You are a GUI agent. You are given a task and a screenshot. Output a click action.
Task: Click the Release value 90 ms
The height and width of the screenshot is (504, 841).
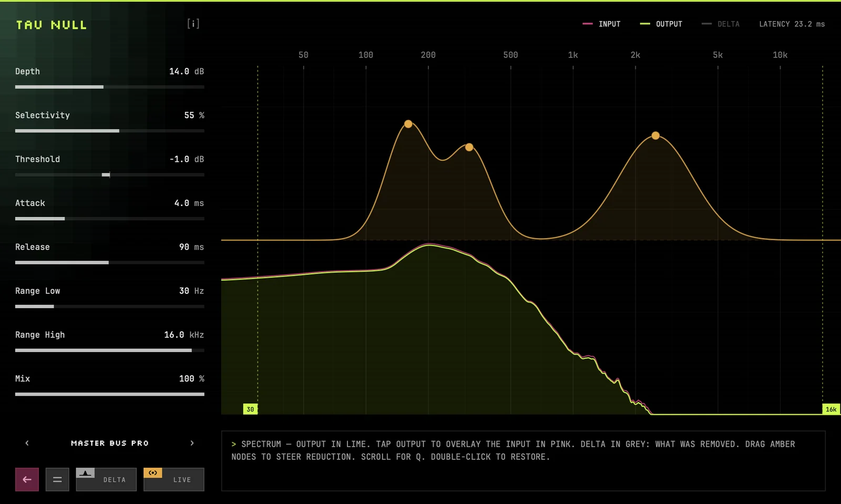tap(191, 247)
